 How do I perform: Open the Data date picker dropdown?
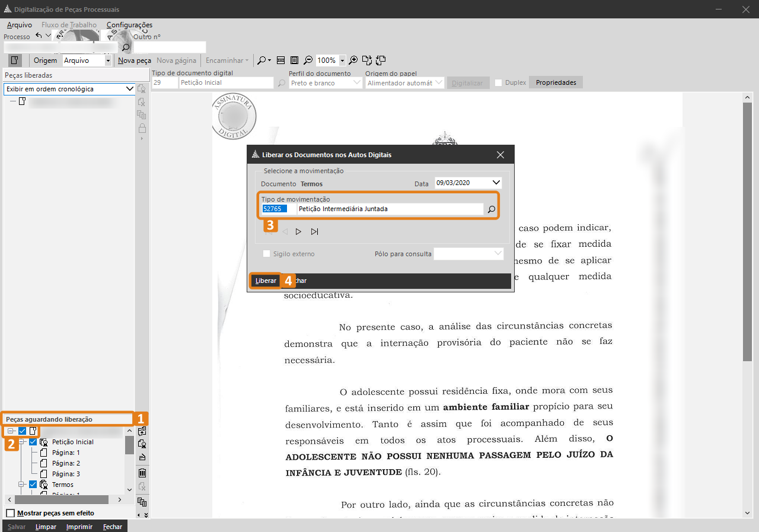click(496, 183)
